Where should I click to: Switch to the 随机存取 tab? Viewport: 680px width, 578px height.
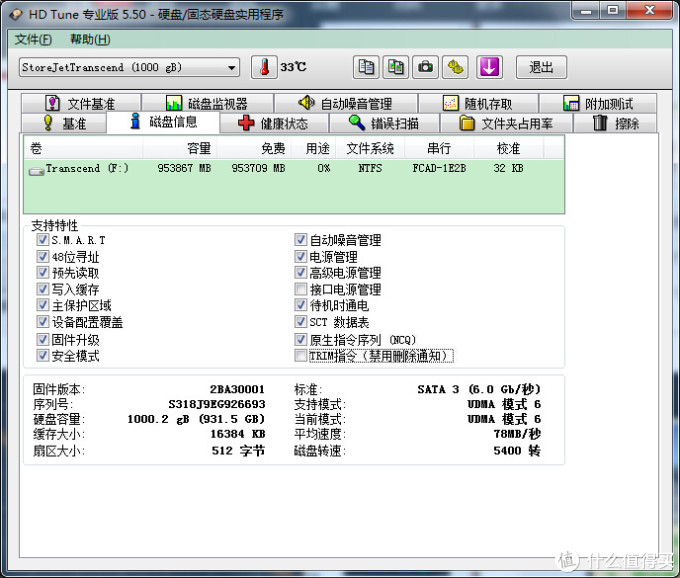point(478,104)
